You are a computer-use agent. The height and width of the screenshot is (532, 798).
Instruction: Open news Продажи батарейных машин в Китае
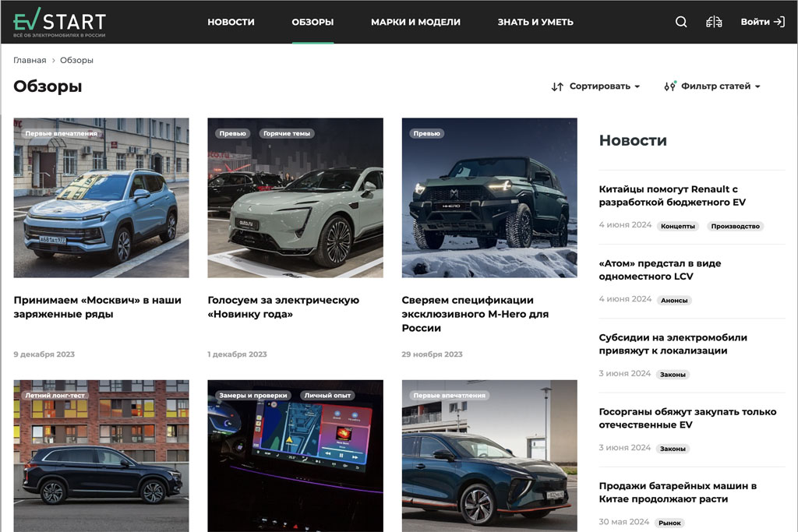(x=678, y=493)
